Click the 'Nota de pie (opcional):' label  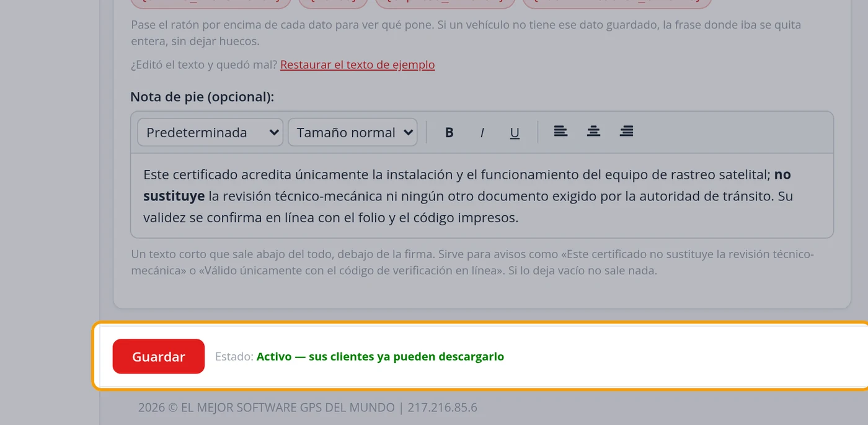click(202, 97)
